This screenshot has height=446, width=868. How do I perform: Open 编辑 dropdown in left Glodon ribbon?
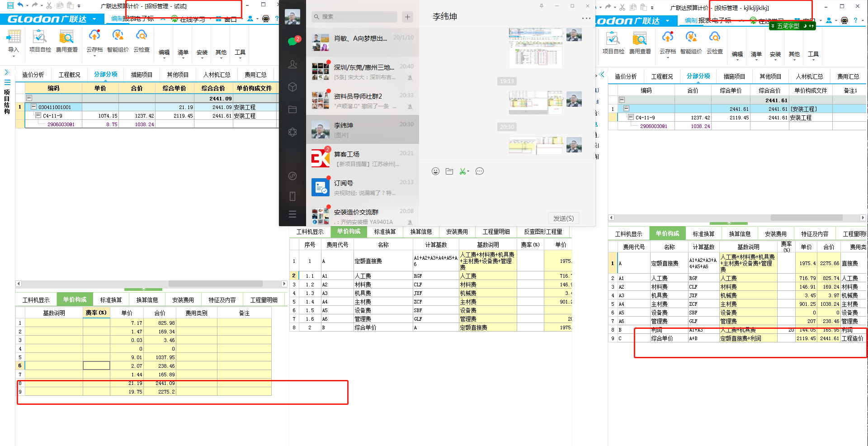pos(164,53)
